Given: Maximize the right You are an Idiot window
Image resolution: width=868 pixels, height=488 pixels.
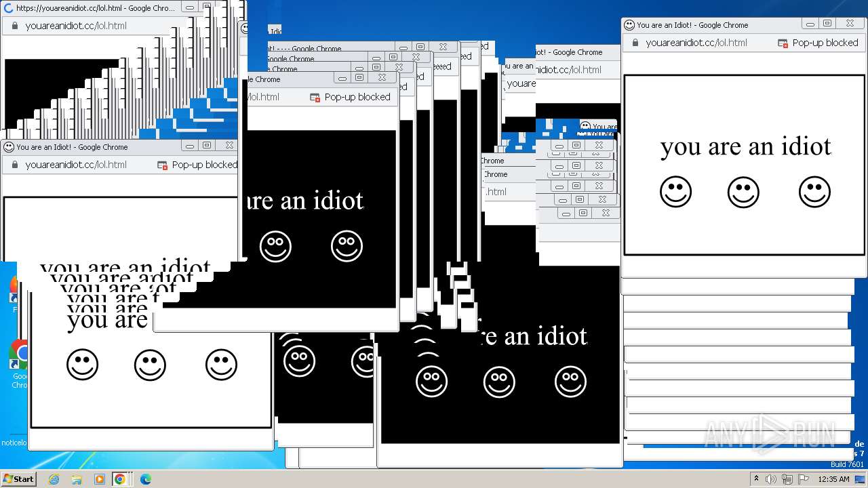Looking at the screenshot, I should click(x=827, y=23).
